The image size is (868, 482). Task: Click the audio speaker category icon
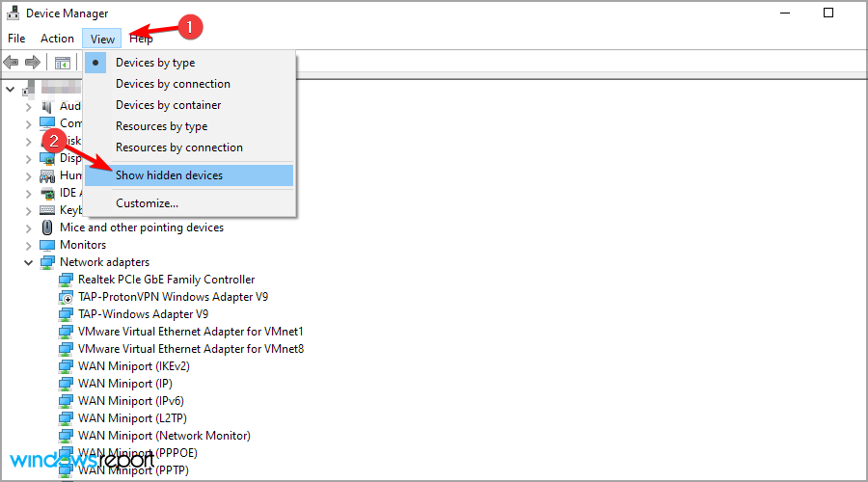point(47,106)
